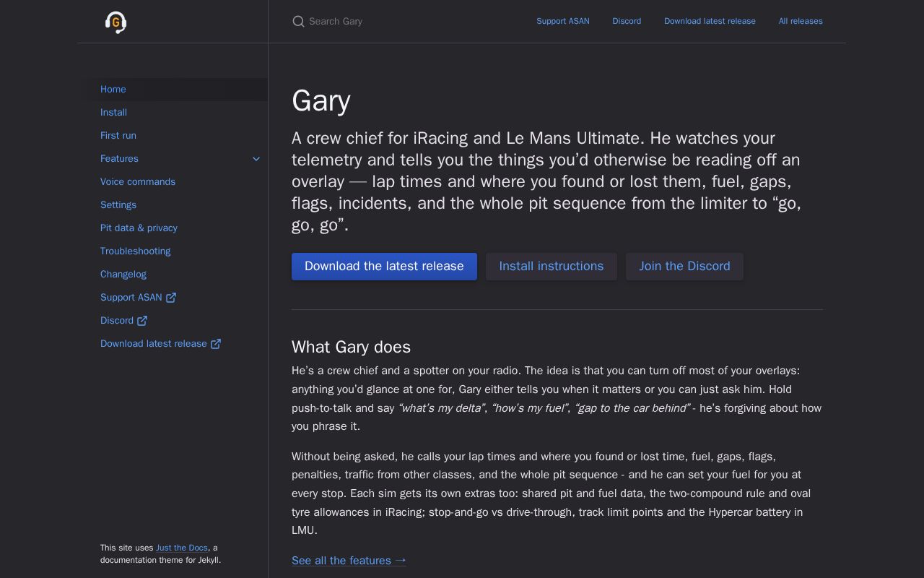Image resolution: width=924 pixels, height=578 pixels.
Task: Expand the Features submenu chevron
Action: tap(256, 159)
